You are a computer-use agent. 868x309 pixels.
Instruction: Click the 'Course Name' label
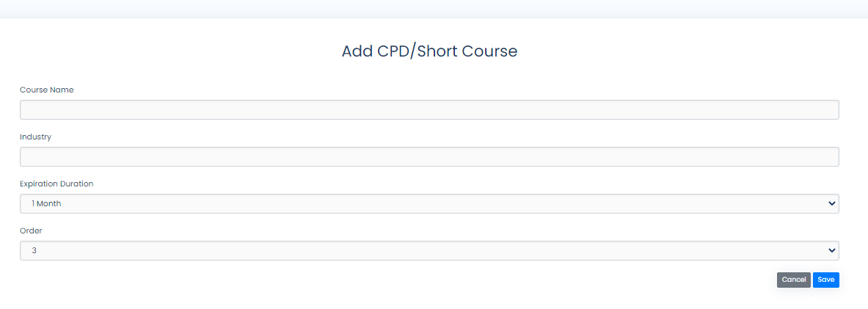click(46, 90)
